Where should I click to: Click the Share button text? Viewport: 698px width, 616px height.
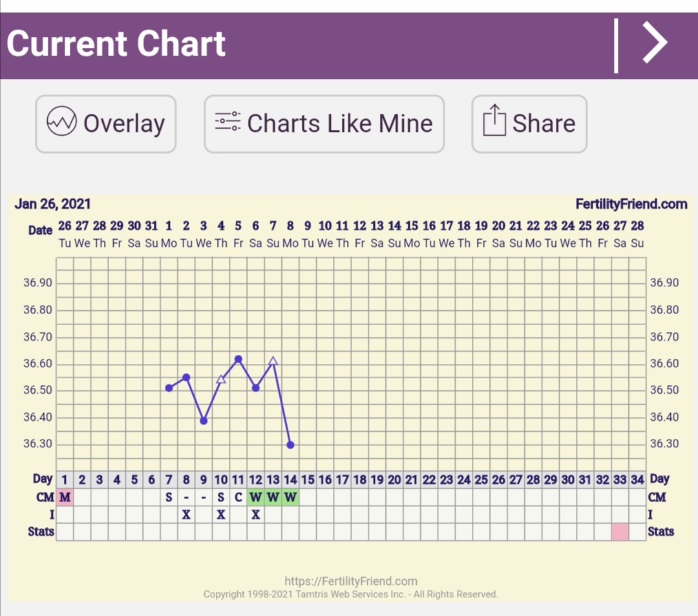(543, 123)
